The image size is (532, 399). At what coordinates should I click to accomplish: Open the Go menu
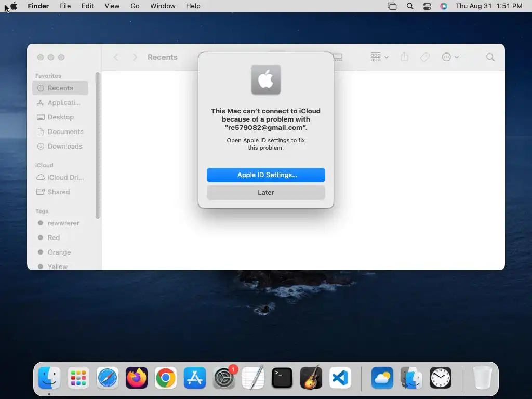[135, 6]
